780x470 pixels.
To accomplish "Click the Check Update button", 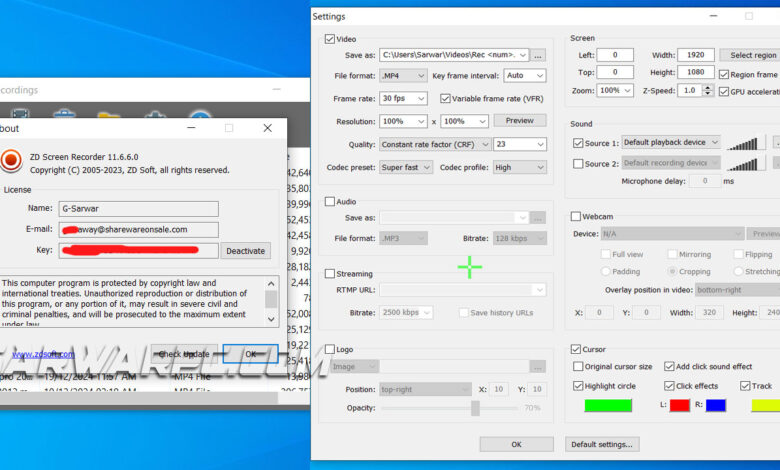I will 184,354.
